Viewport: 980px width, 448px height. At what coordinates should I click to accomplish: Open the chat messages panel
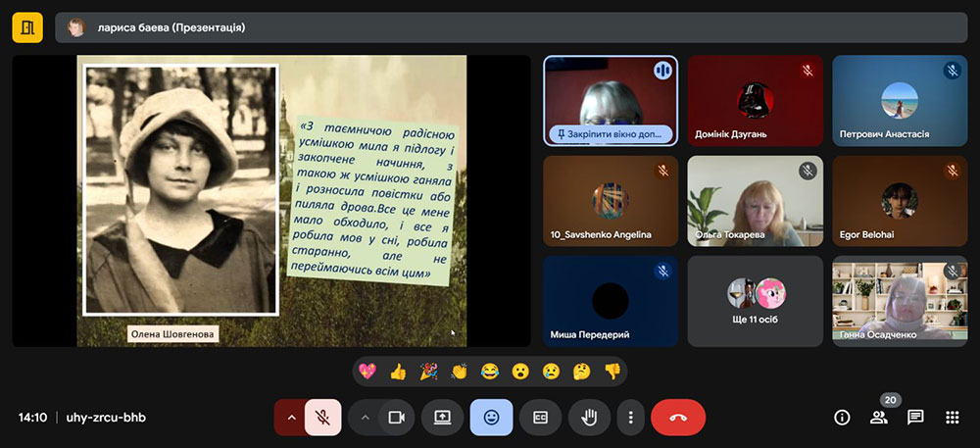[x=915, y=418]
